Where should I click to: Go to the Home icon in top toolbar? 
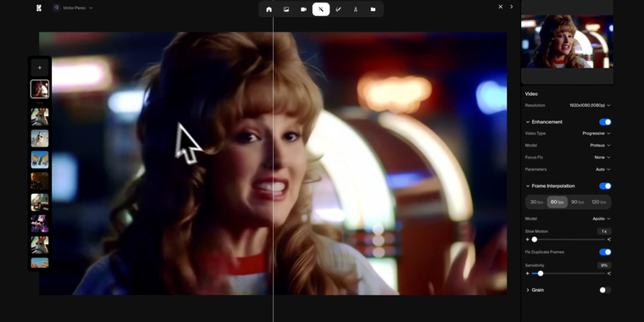(x=269, y=9)
